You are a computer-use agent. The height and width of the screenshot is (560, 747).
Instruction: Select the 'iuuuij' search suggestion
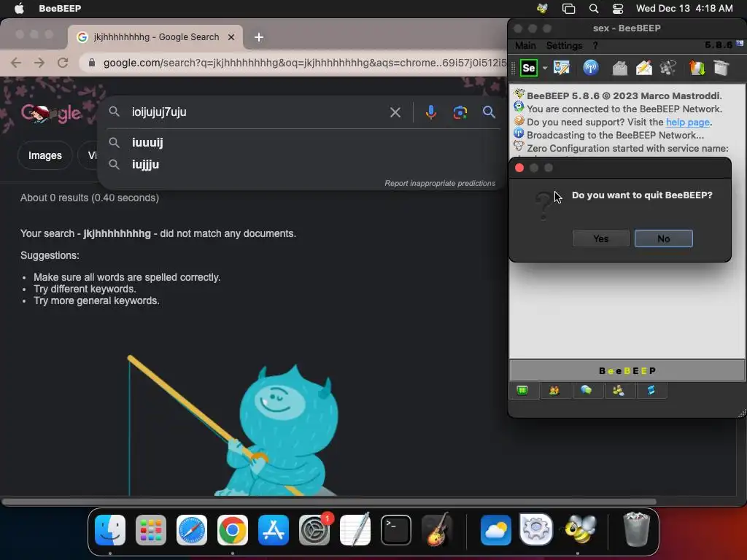pos(147,142)
